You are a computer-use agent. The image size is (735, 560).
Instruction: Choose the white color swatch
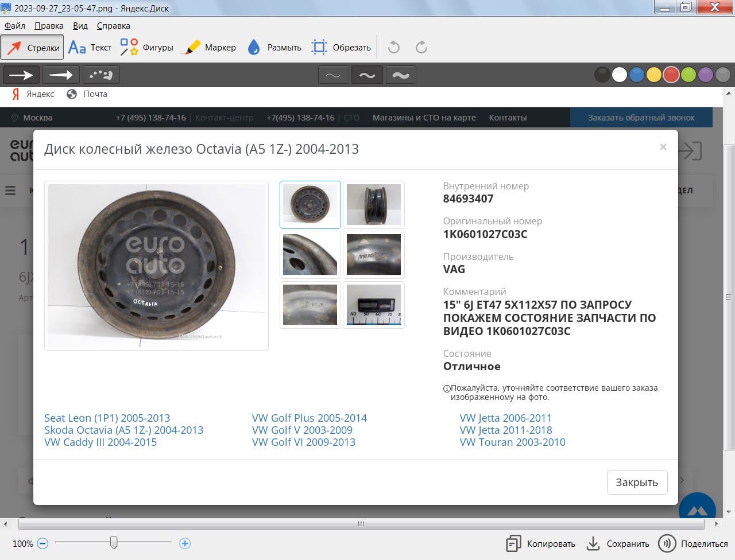[620, 75]
